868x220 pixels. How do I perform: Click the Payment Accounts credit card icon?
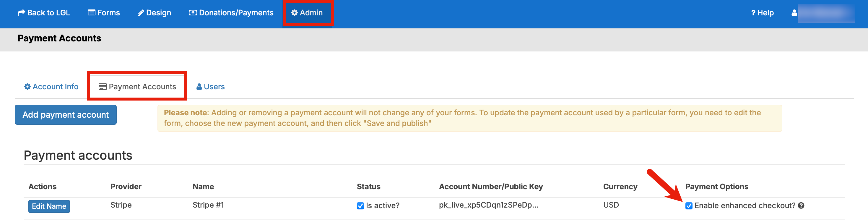coord(103,87)
